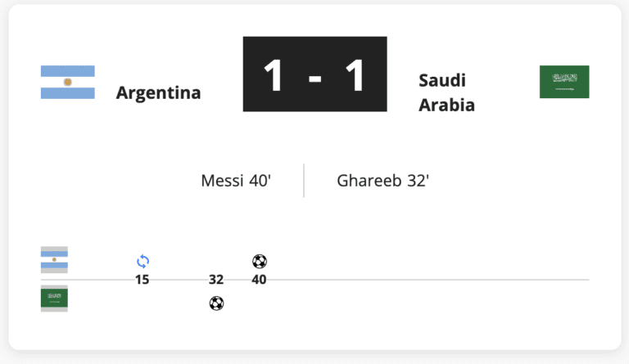Image resolution: width=629 pixels, height=364 pixels.
Task: Open the Saudi Arabia team name
Action: click(446, 92)
